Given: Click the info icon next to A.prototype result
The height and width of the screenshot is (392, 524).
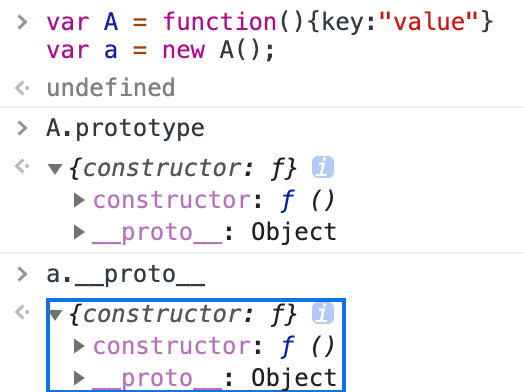Looking at the screenshot, I should click(x=322, y=167).
